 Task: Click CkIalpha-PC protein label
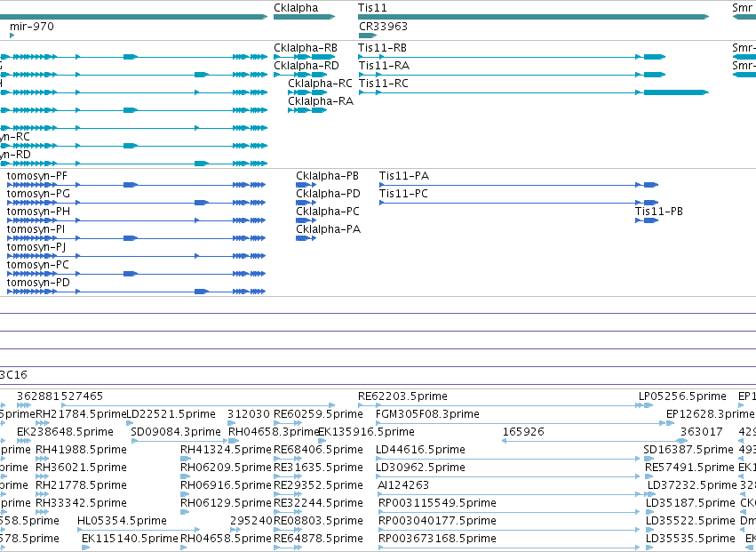pos(328,212)
